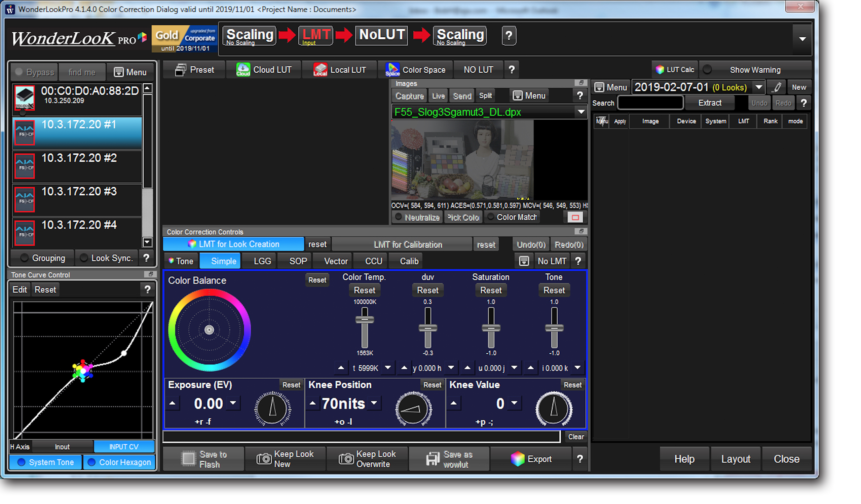The image size is (861, 504).
Task: Click the Extract button
Action: tap(710, 103)
